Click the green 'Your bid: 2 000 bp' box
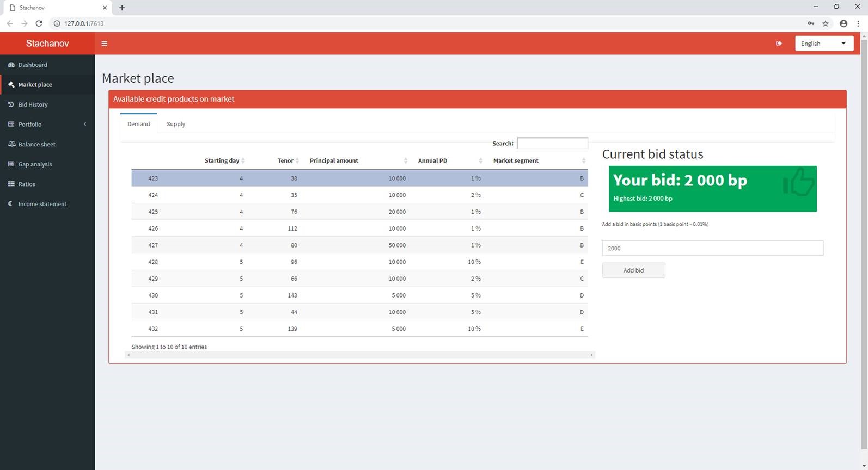 712,189
